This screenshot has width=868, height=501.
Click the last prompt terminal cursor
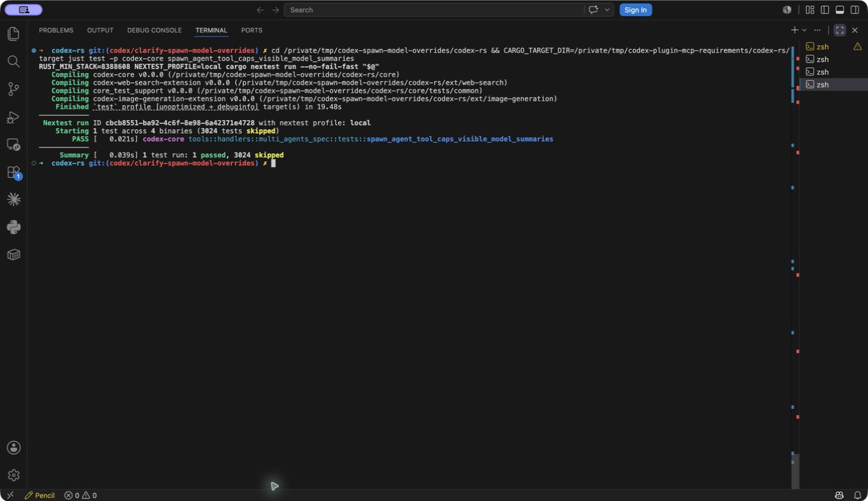click(273, 163)
